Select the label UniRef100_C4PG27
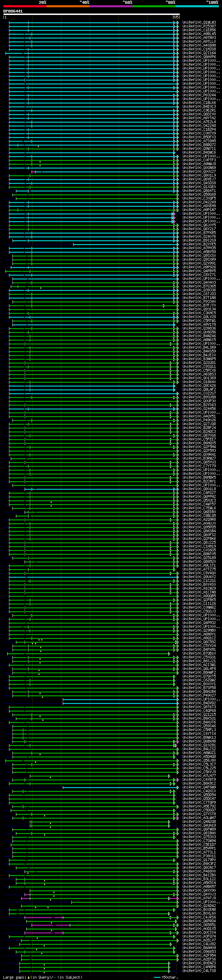Viewport: 222px width, 980px height. click(199, 493)
